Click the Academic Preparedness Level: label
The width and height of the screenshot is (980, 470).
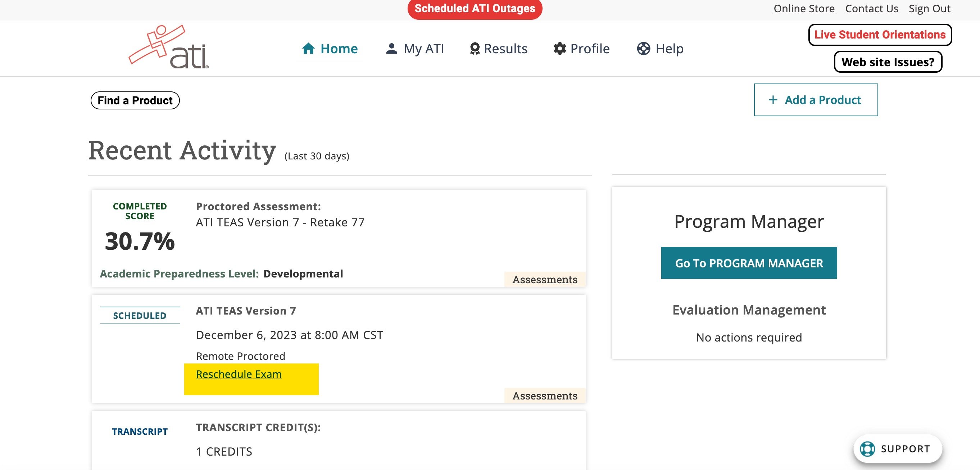point(179,274)
